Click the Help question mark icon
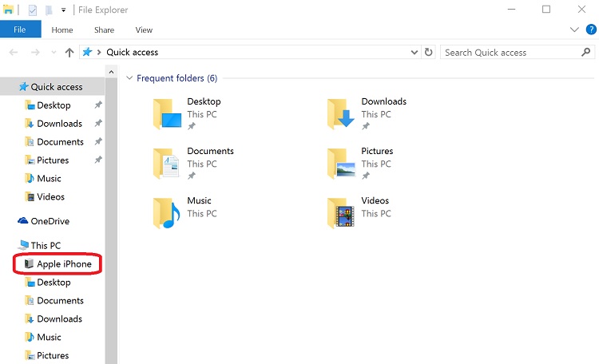 coord(591,30)
